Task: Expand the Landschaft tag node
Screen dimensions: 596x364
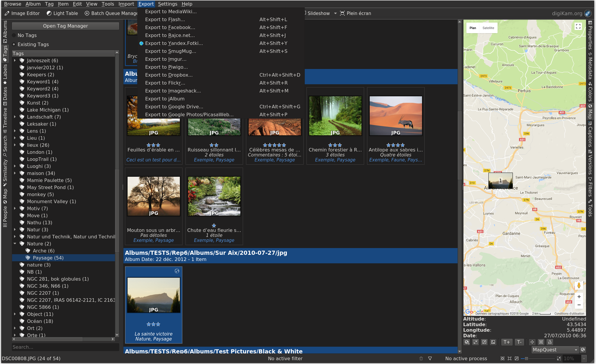Action: [x=15, y=117]
